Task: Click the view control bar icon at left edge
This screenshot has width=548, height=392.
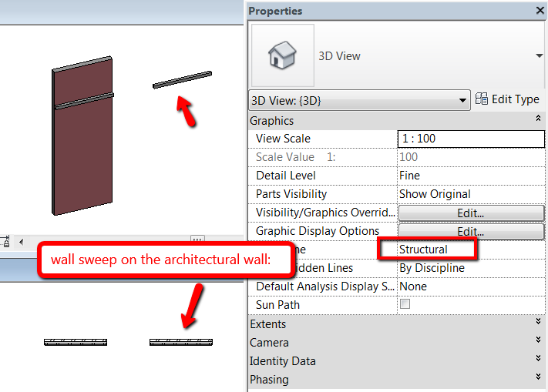Action: click(5, 242)
